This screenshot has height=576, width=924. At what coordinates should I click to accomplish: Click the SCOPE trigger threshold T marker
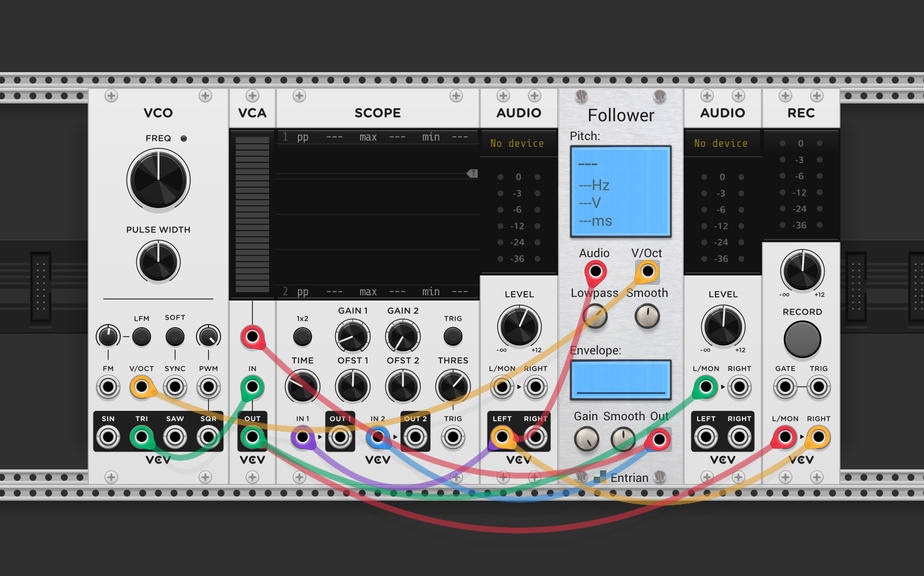coord(472,174)
